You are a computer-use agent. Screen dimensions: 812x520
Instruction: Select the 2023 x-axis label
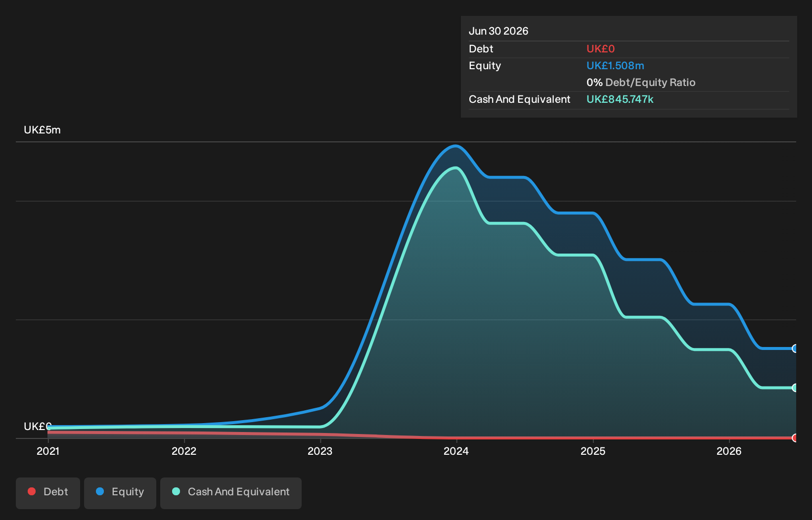coord(320,451)
